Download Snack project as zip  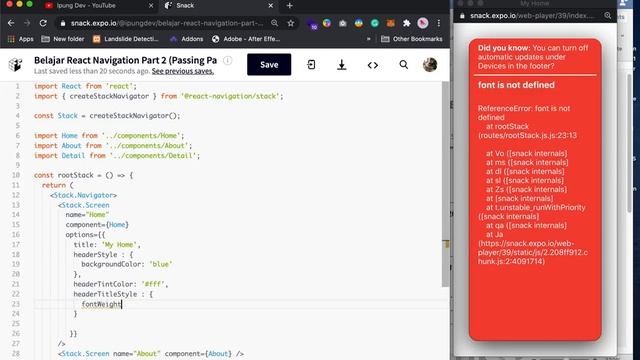pos(342,64)
